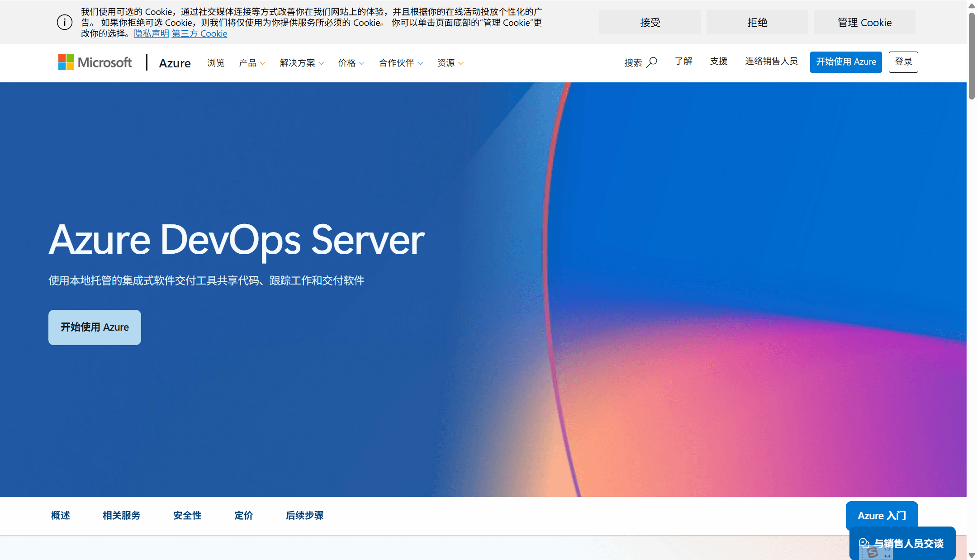The width and height of the screenshot is (977, 560).
Task: Open the 了解 nav link
Action: pyautogui.click(x=683, y=61)
